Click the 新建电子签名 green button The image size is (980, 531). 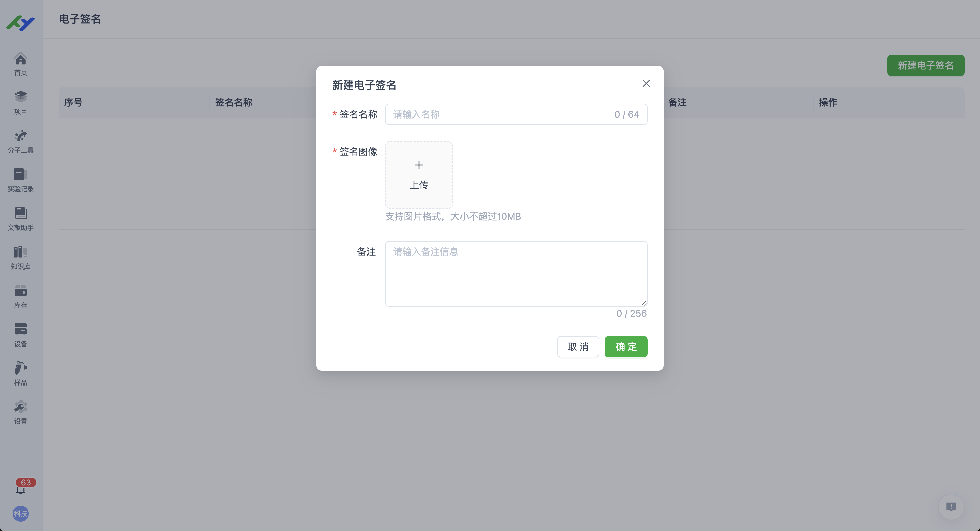coord(926,65)
